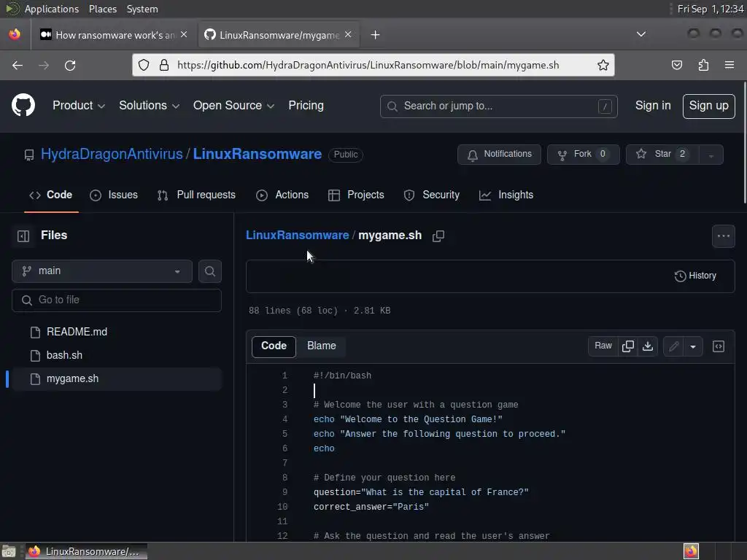Click the pencil edit file icon

click(673, 346)
